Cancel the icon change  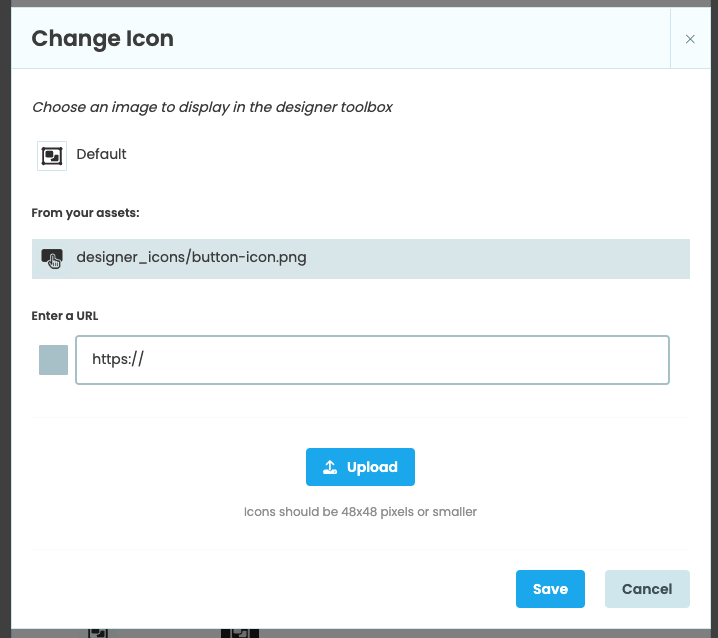647,589
